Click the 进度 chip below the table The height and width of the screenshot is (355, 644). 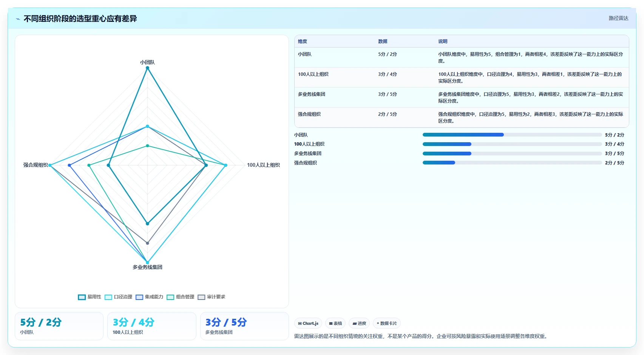(x=359, y=323)
